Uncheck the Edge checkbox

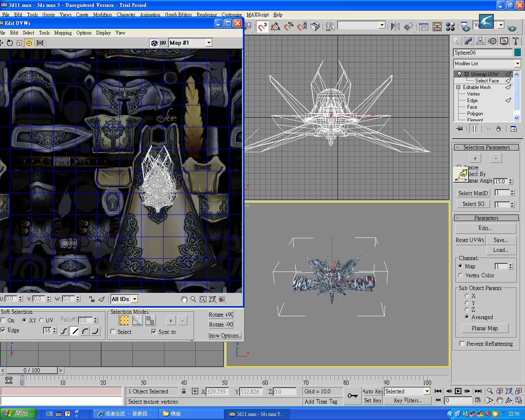click(x=3, y=330)
